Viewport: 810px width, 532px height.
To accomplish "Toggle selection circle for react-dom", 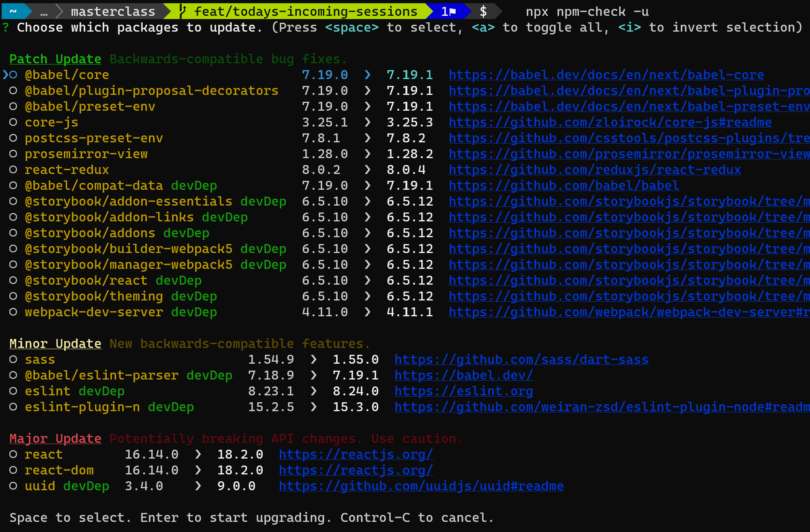I will click(13, 470).
